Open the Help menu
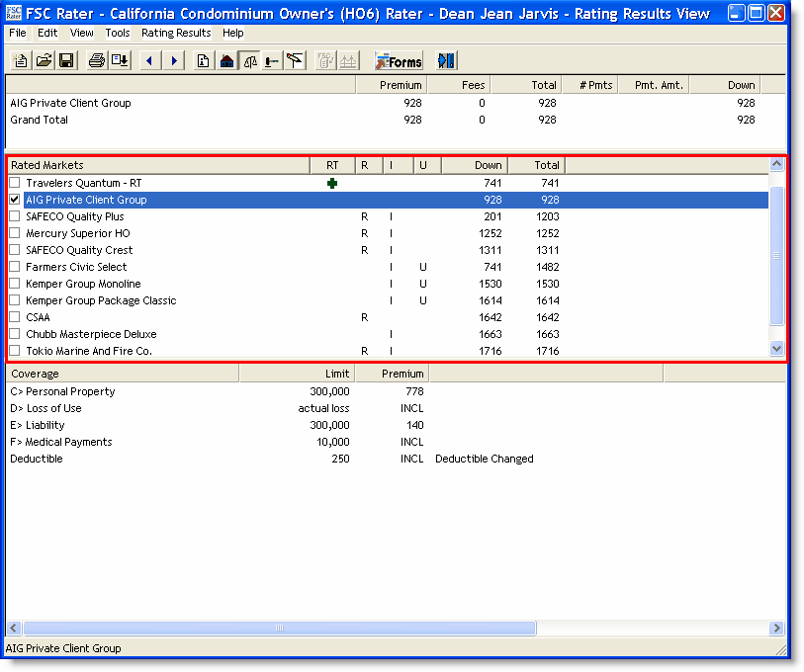Screen dimensions: 804x672 click(x=232, y=33)
